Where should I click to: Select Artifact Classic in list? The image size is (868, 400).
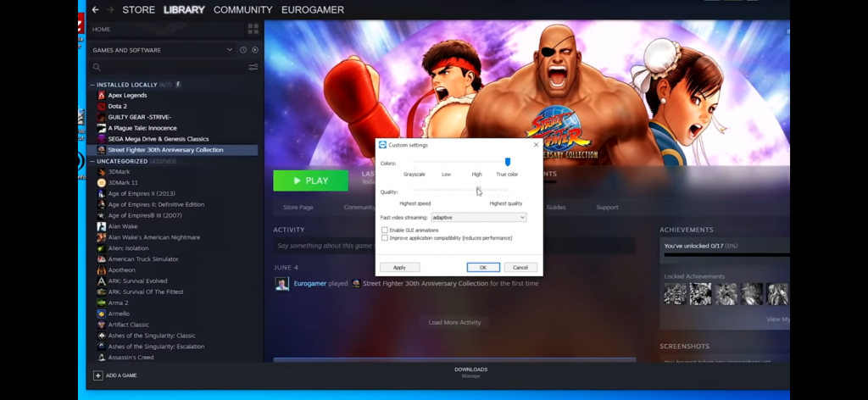[x=129, y=325]
